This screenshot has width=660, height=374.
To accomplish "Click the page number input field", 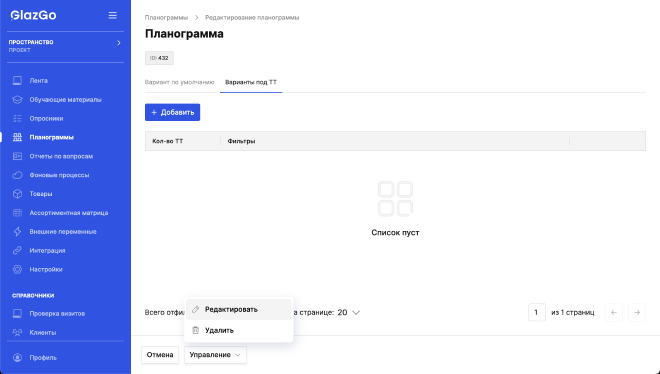I will coord(537,313).
